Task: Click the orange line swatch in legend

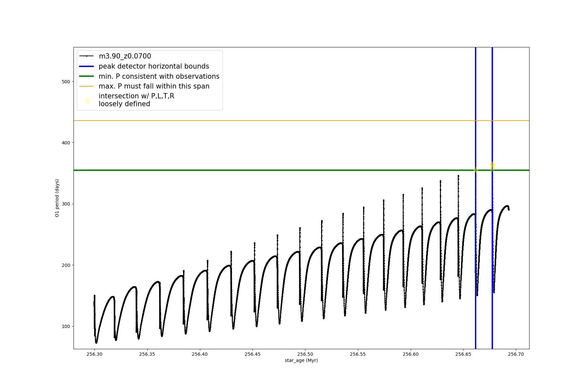Action: (87, 86)
